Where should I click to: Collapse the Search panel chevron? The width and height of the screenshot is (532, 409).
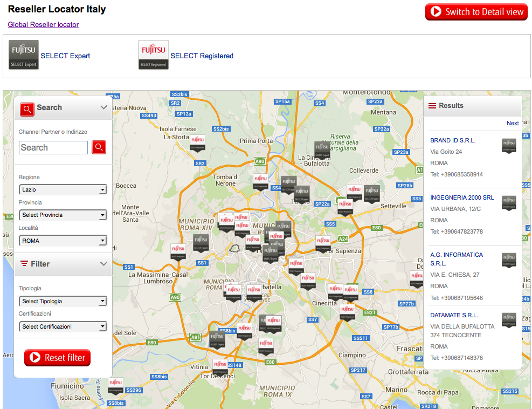point(104,107)
